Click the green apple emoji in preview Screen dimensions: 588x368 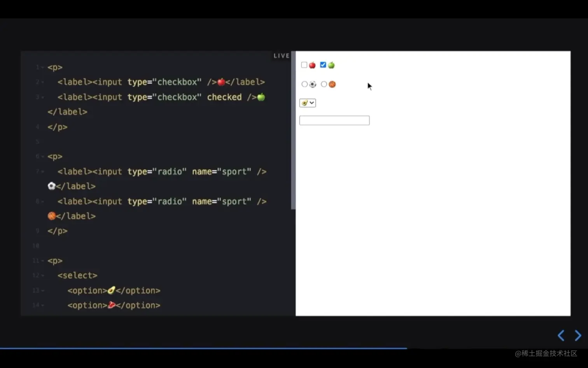[x=331, y=65]
